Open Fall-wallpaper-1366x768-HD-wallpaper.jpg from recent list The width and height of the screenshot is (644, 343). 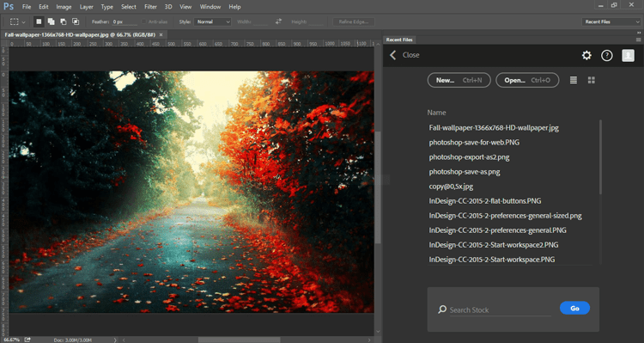point(494,128)
